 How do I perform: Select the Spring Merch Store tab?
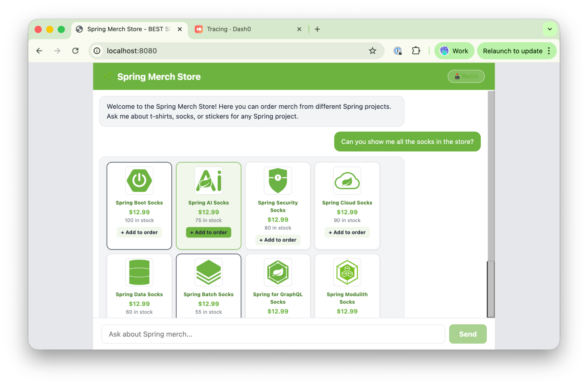point(129,29)
